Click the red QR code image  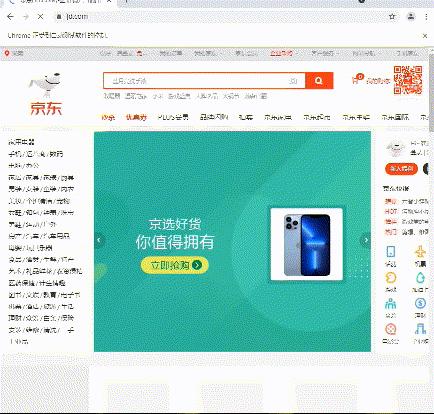pyautogui.click(x=408, y=80)
